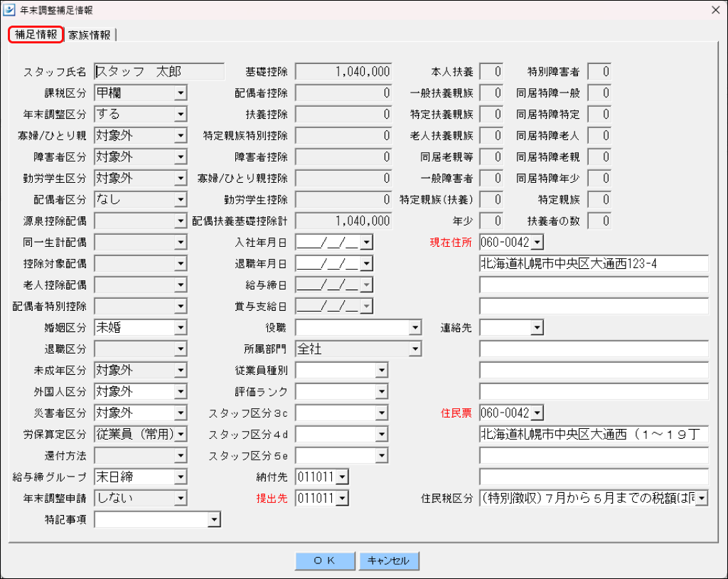Open the スタッフ区分5e dropdown
Viewport: 728px width, 579px height.
(x=381, y=456)
